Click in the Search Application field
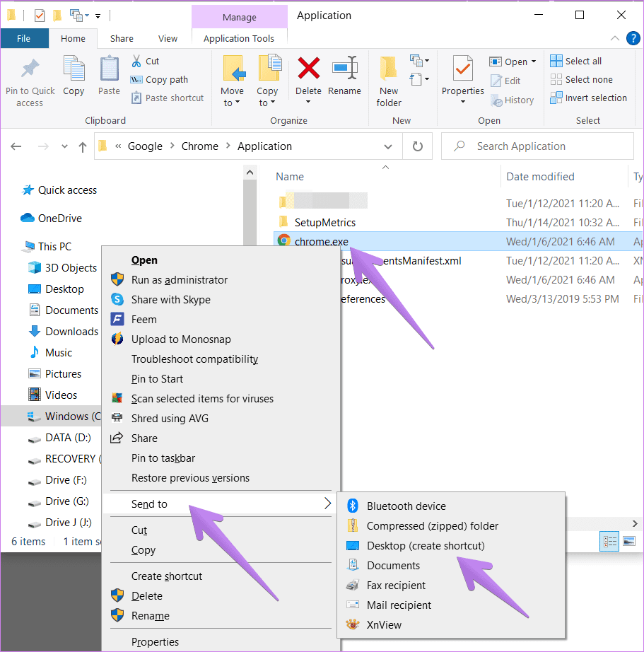Screen dimensions: 644x652 (x=537, y=146)
